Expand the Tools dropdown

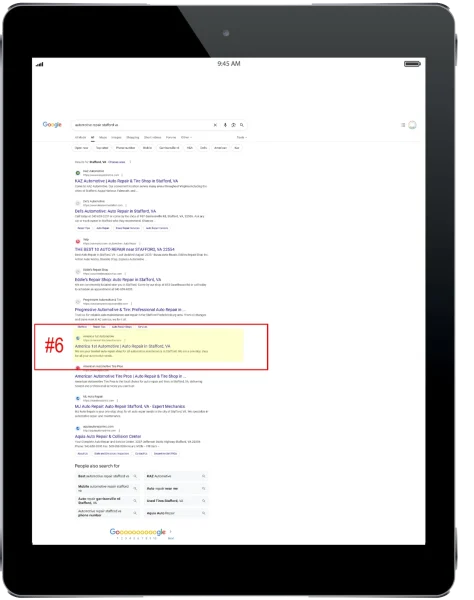click(x=242, y=137)
